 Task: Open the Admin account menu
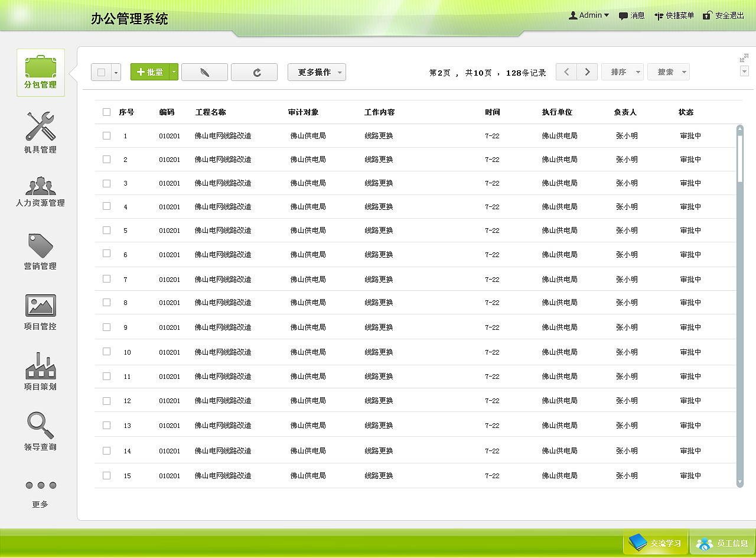pyautogui.click(x=588, y=15)
